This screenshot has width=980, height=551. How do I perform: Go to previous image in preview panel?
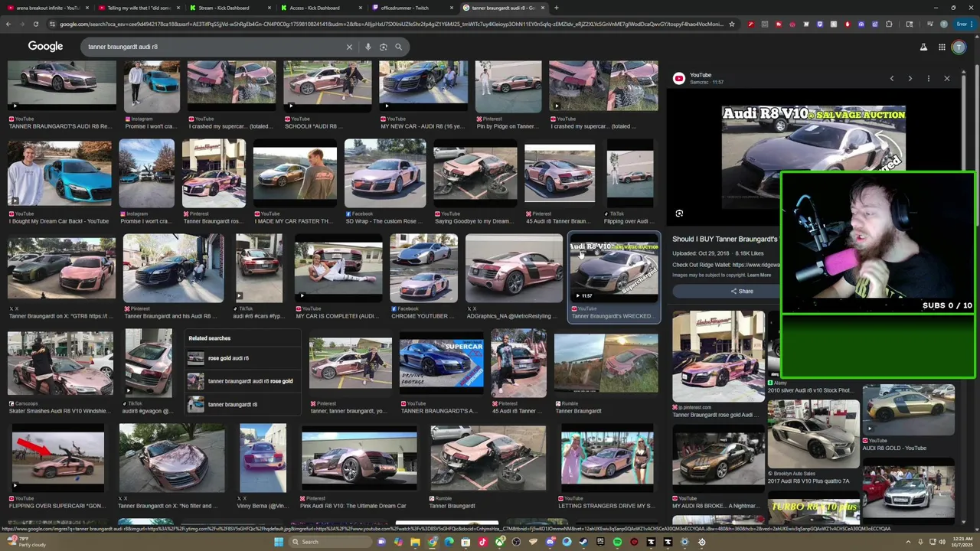[x=891, y=78]
